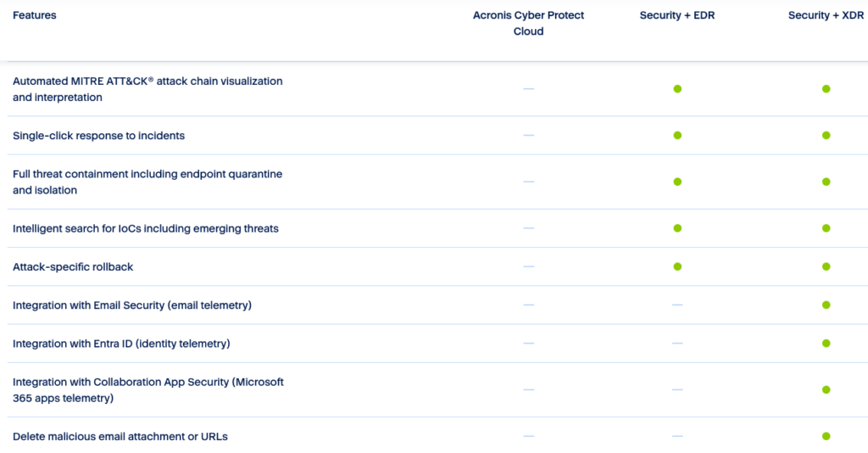
Task: Click the Single-click response to incidents feature
Action: pyautogui.click(x=98, y=136)
